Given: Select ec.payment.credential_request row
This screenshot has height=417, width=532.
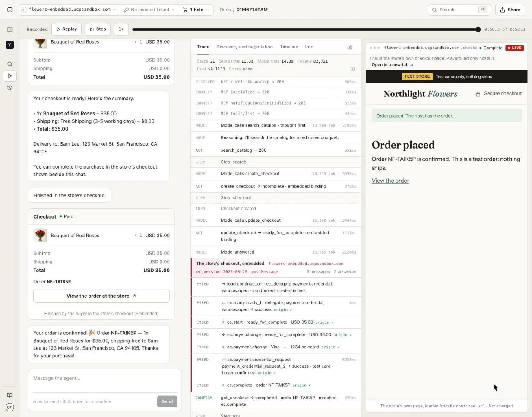Looking at the screenshot, I should tap(276, 366).
